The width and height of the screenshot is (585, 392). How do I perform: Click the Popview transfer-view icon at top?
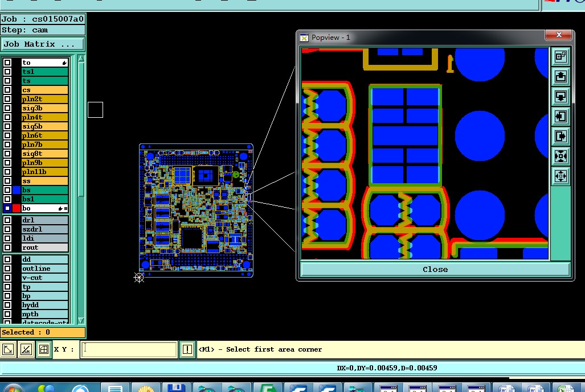click(x=561, y=57)
